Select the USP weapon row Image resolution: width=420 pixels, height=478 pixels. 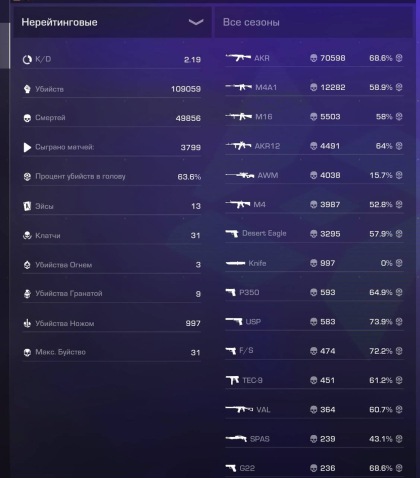[314, 322]
